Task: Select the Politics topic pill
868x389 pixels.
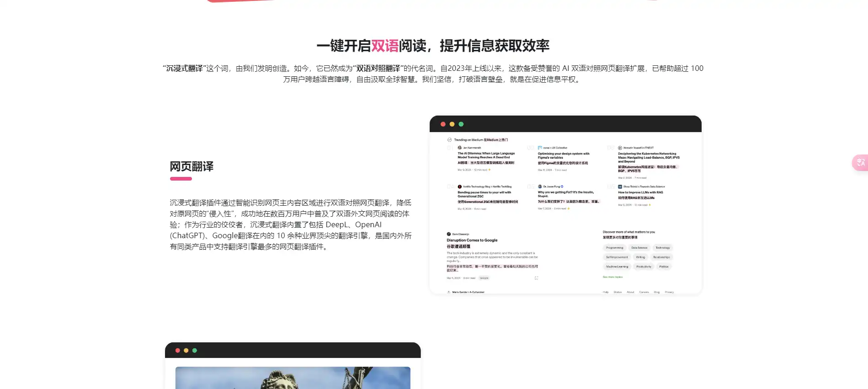Action: 664,266
